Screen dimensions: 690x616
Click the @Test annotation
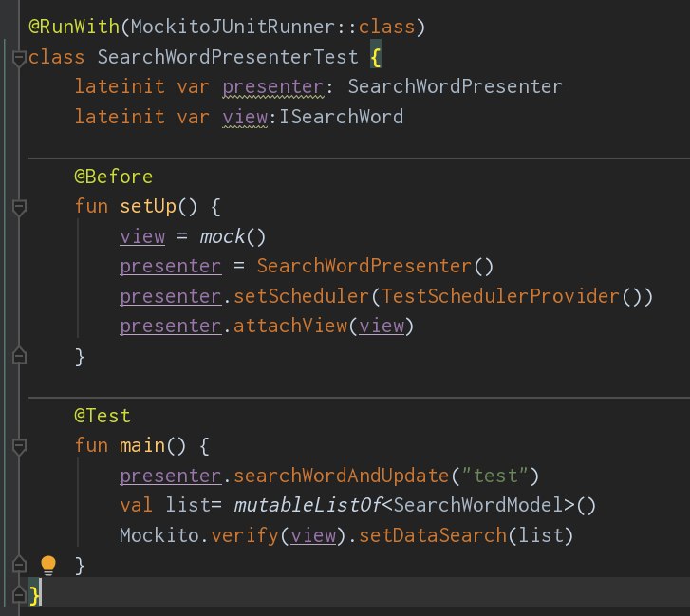(103, 416)
